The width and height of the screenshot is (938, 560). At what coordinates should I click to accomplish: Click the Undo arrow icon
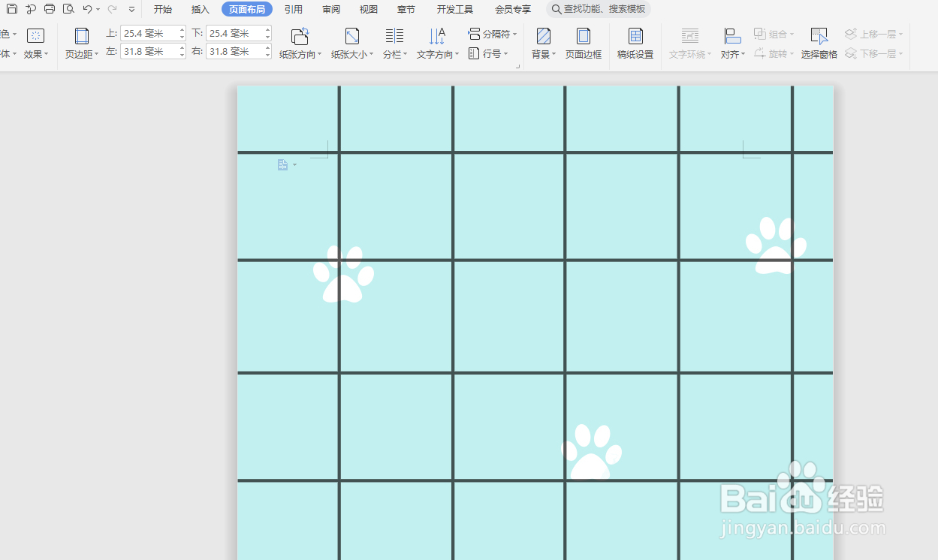87,9
